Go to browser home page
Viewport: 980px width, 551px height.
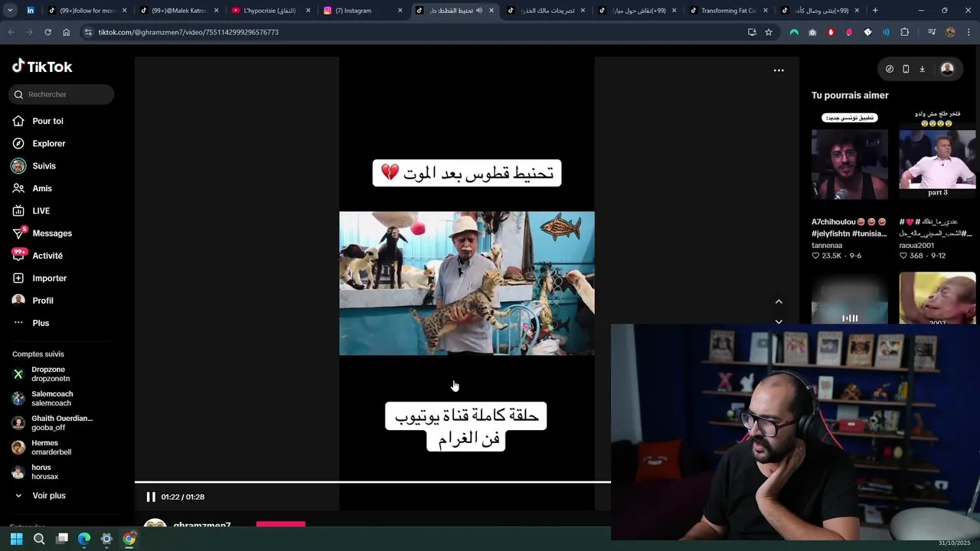coord(66,32)
